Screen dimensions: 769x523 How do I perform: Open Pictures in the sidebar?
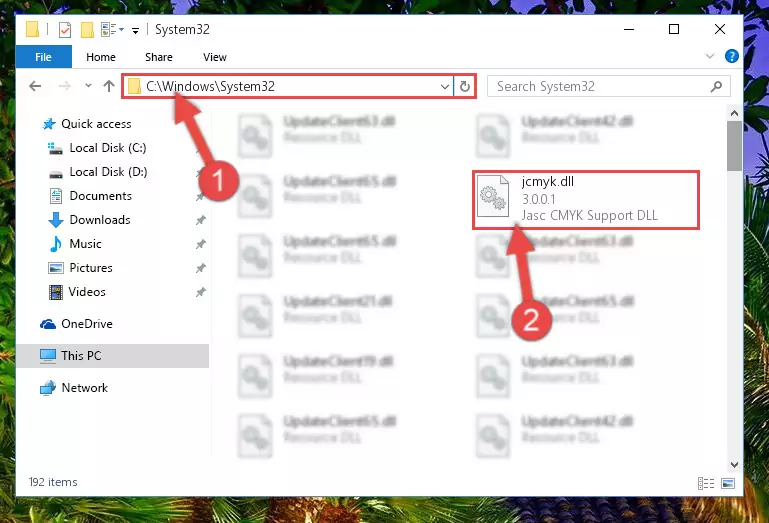91,268
